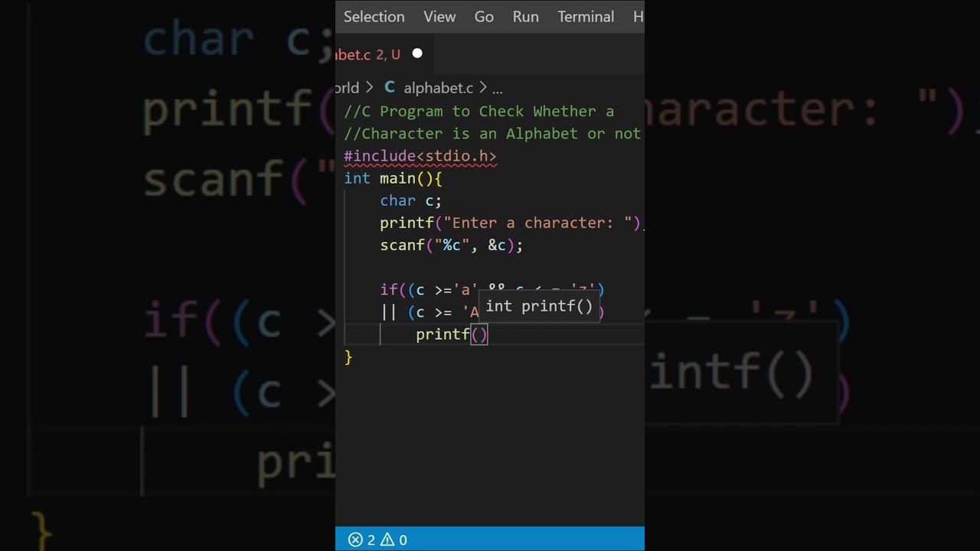Screen dimensions: 980x551
Task: Click alphabet.c in the breadcrumb path
Action: tap(439, 88)
